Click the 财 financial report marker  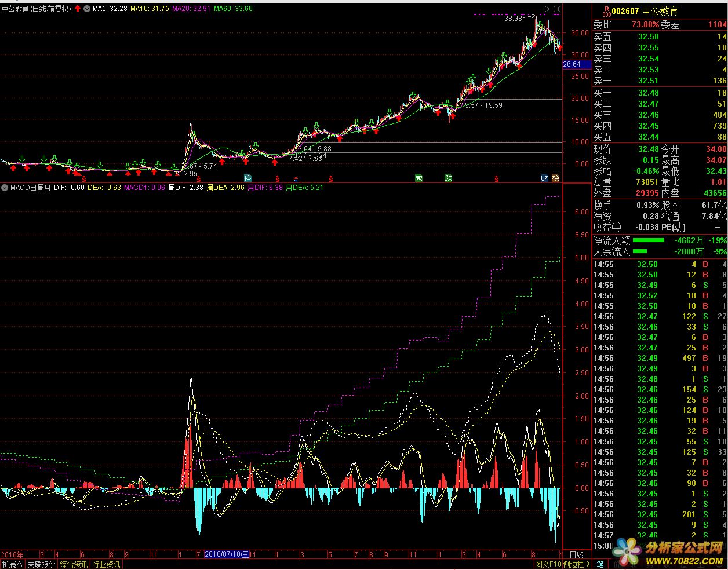[x=544, y=178]
